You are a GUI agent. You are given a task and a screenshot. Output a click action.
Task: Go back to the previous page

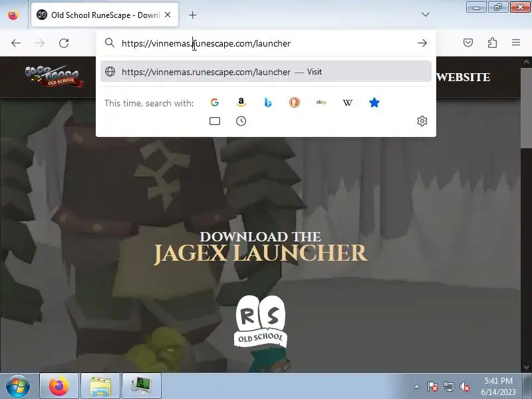(x=15, y=43)
